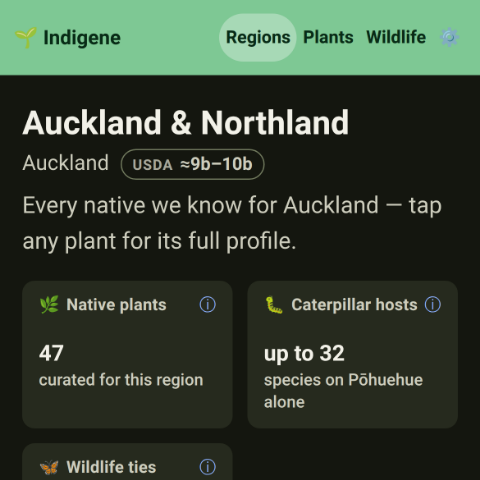Click the 'Every native we know' description

[x=232, y=223]
